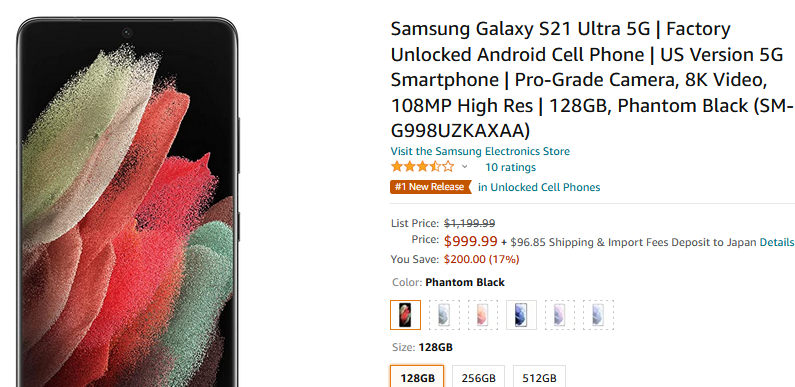Image resolution: width=795 pixels, height=387 pixels.
Task: Visit the Samsung Electronics Store
Action: tap(480, 151)
